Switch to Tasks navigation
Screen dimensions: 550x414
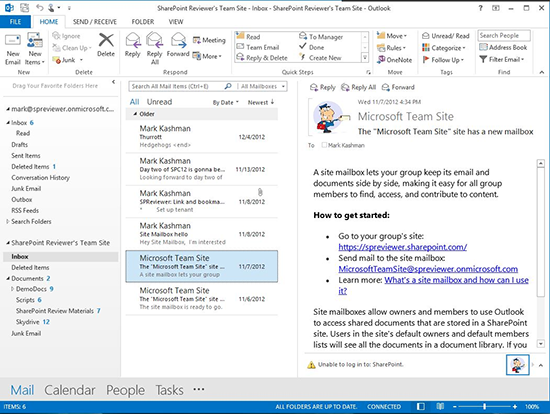(x=169, y=390)
